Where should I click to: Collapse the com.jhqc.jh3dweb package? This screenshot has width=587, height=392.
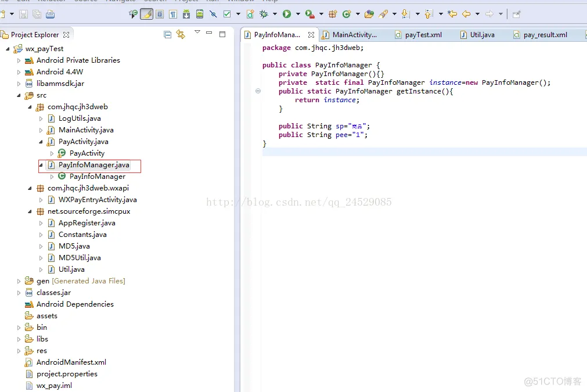coord(30,107)
